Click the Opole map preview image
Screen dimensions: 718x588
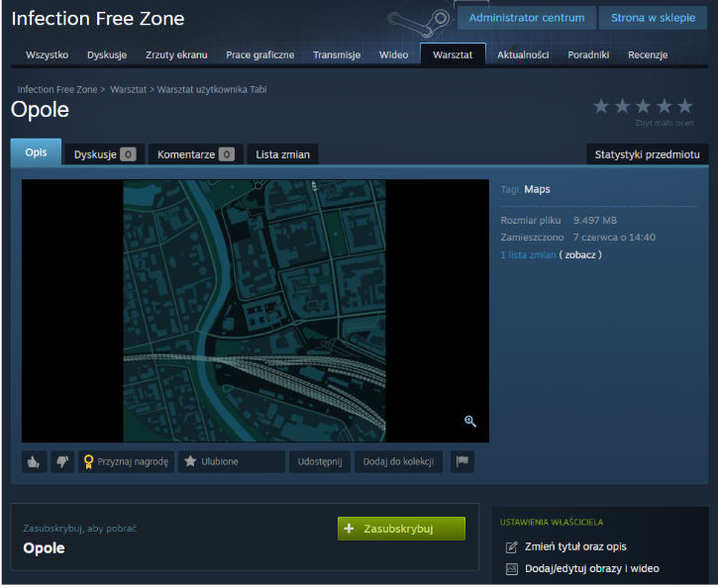point(255,311)
